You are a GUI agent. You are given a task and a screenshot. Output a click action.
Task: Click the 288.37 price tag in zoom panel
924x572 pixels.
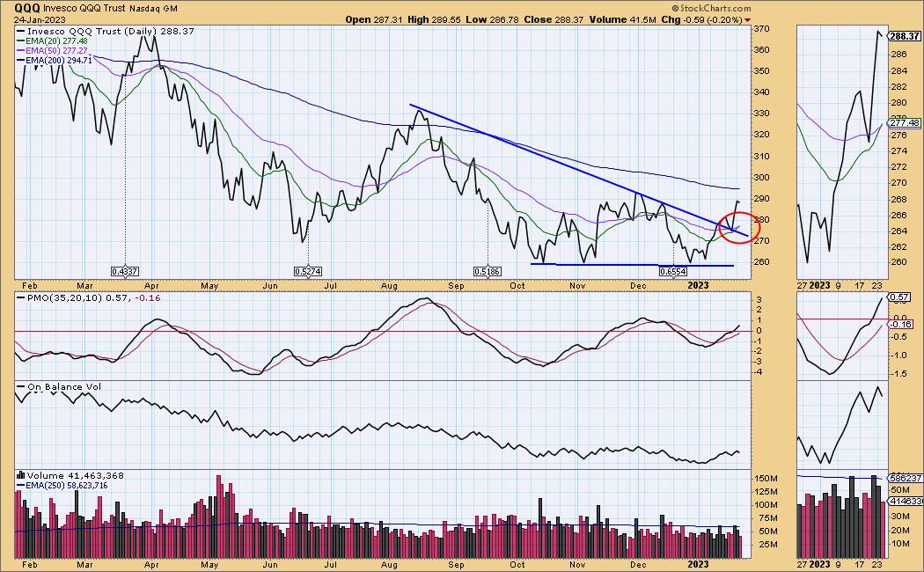point(906,37)
